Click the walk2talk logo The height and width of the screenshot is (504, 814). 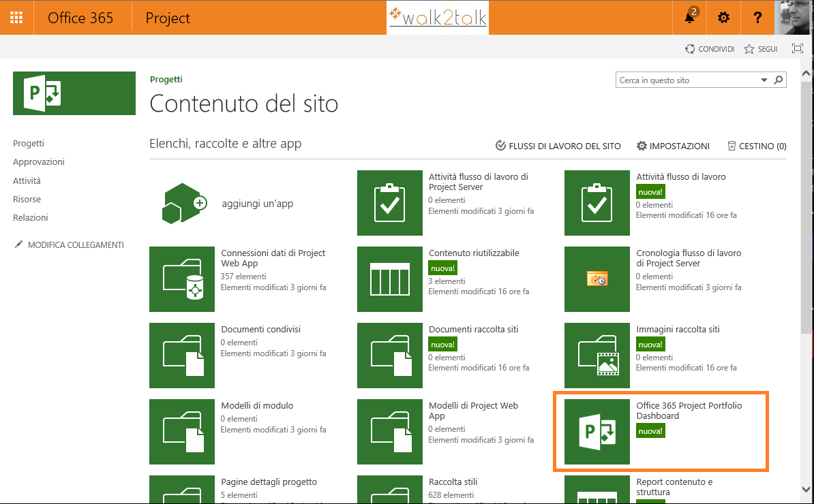[x=438, y=18]
